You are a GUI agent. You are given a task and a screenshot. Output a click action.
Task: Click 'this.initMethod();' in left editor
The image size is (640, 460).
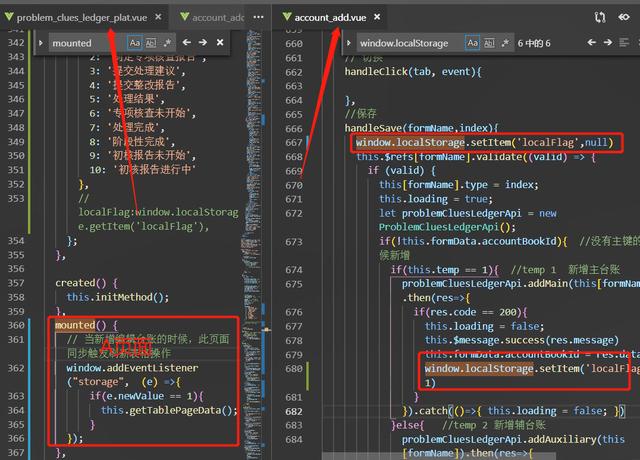118,297
